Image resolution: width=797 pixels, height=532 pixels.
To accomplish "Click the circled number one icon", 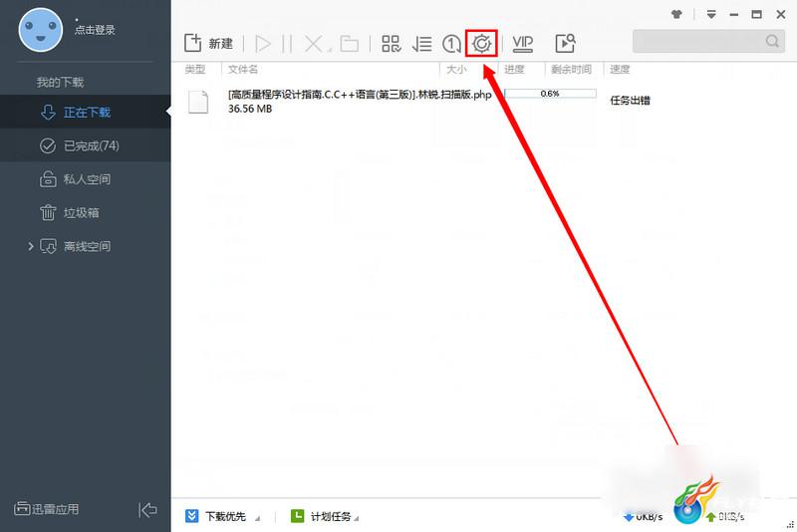I will tap(451, 44).
